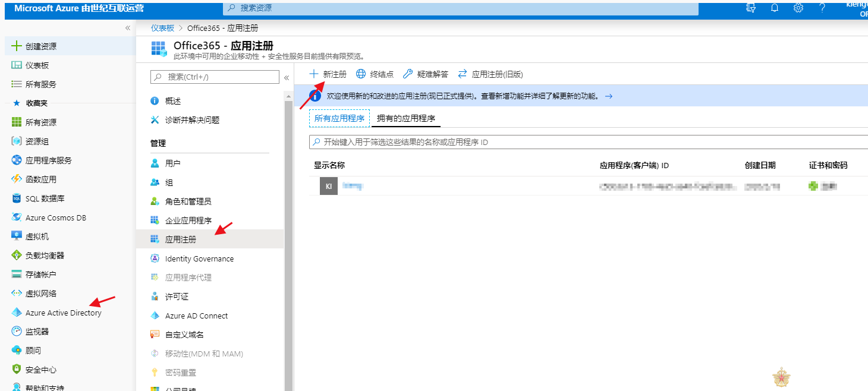This screenshot has height=391, width=868.
Task: Click the 监视器 gauge icon
Action: [x=17, y=332]
